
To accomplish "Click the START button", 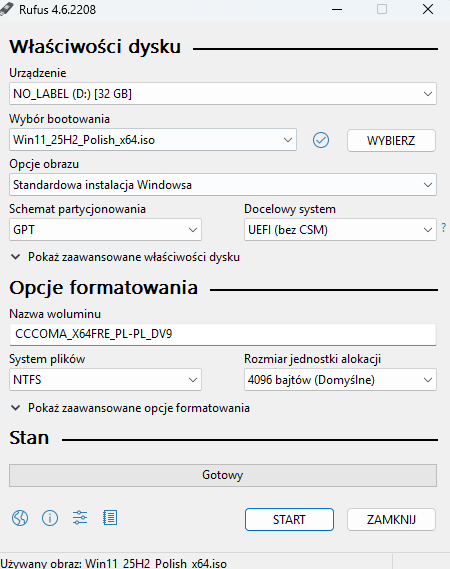I will [289, 520].
